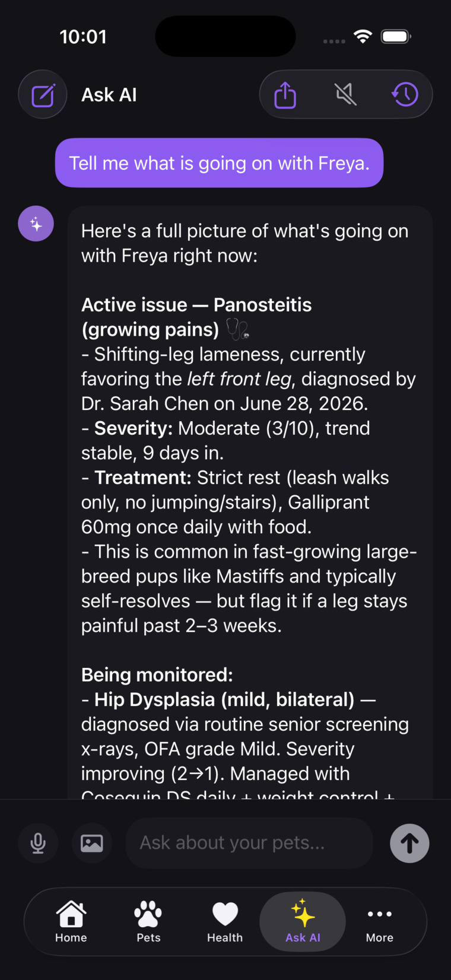Attach a photo using image icon
The height and width of the screenshot is (980, 451).
(x=92, y=843)
